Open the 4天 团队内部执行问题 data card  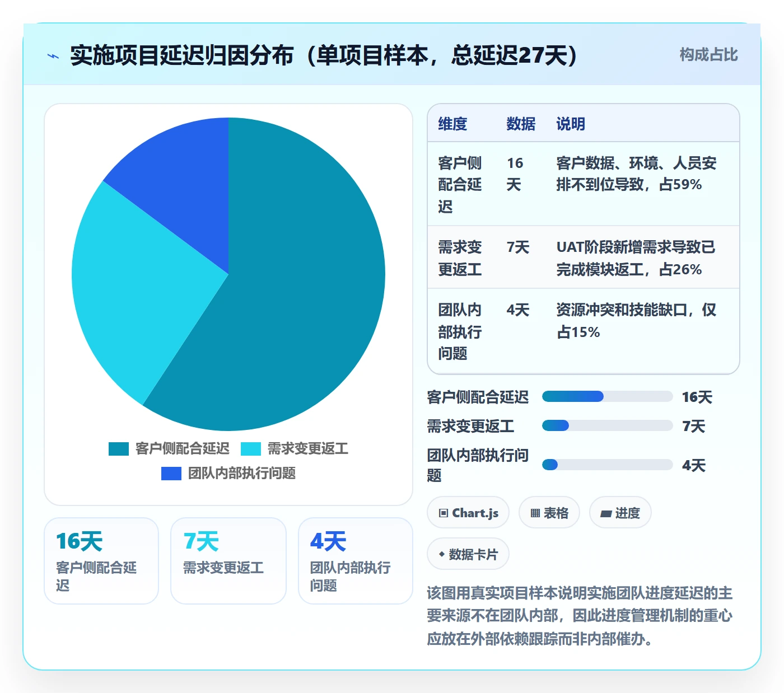pos(356,561)
